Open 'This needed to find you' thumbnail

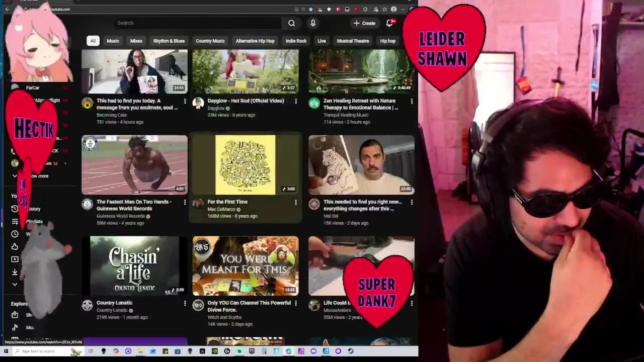[x=361, y=164]
